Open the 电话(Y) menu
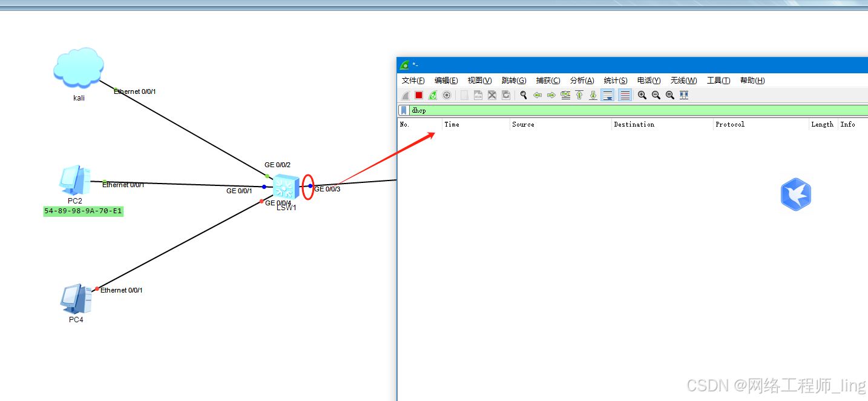 click(649, 81)
